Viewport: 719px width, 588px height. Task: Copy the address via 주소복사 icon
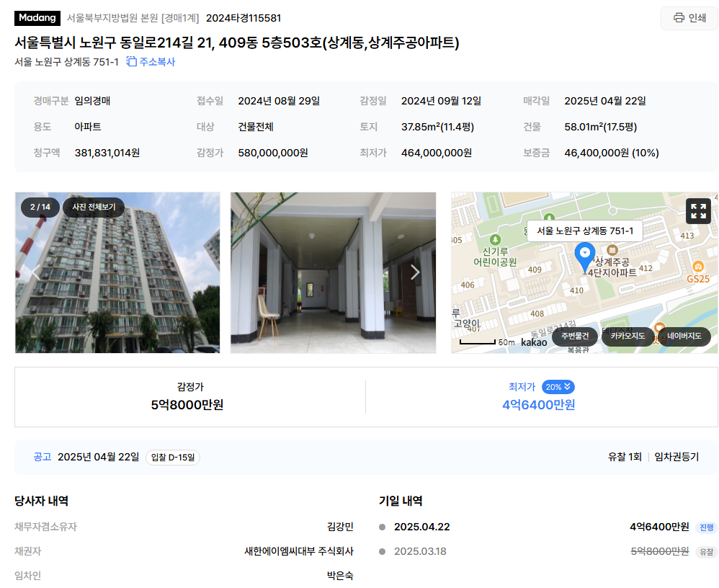point(132,61)
